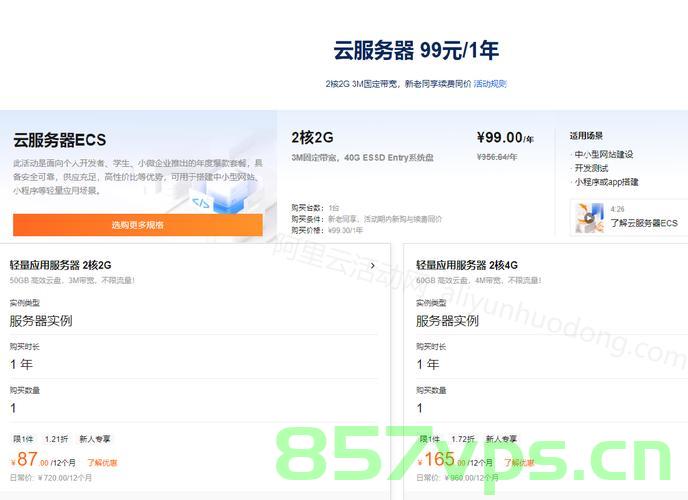Click the 适用场景 heading
688x500 pixels.
point(586,136)
